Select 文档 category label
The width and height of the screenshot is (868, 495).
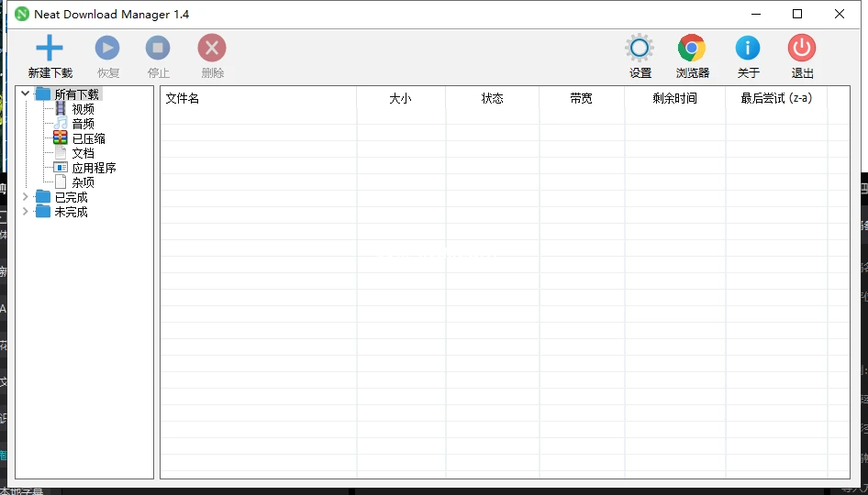click(83, 153)
